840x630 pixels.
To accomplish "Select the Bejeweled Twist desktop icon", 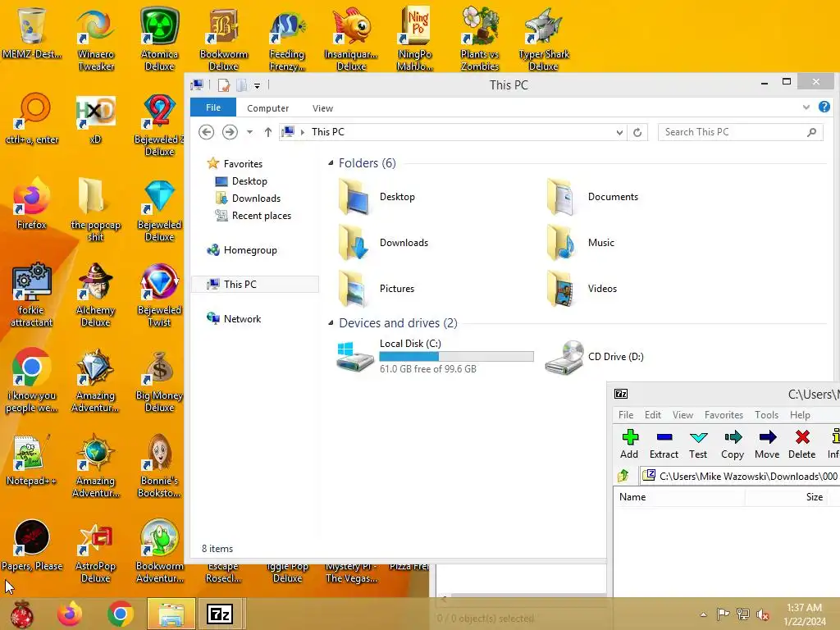I will pyautogui.click(x=159, y=294).
